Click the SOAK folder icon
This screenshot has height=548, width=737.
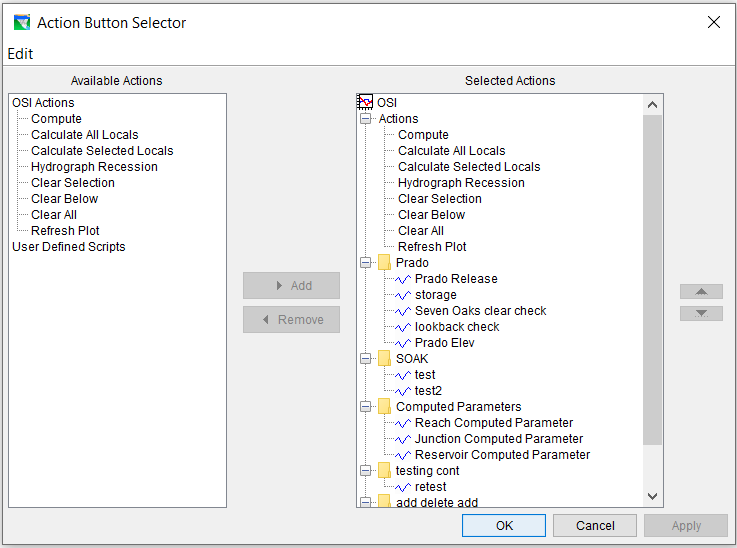point(384,358)
